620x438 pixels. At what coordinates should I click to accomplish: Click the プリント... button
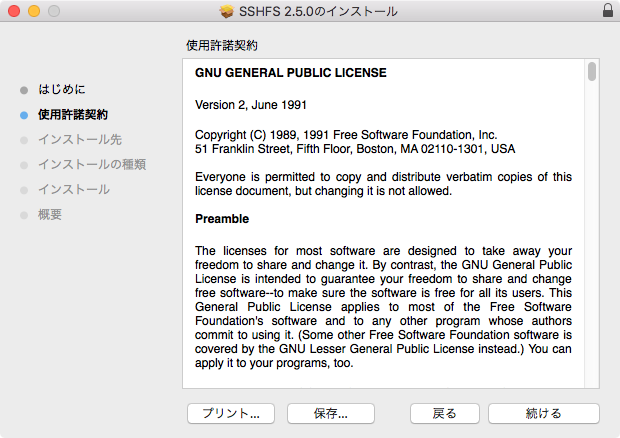point(231,413)
